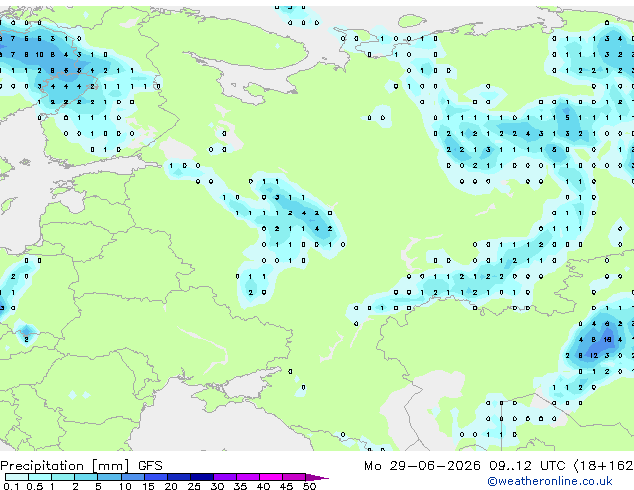Click the '25' legend scale label
The height and width of the screenshot is (490, 634).
194,486
